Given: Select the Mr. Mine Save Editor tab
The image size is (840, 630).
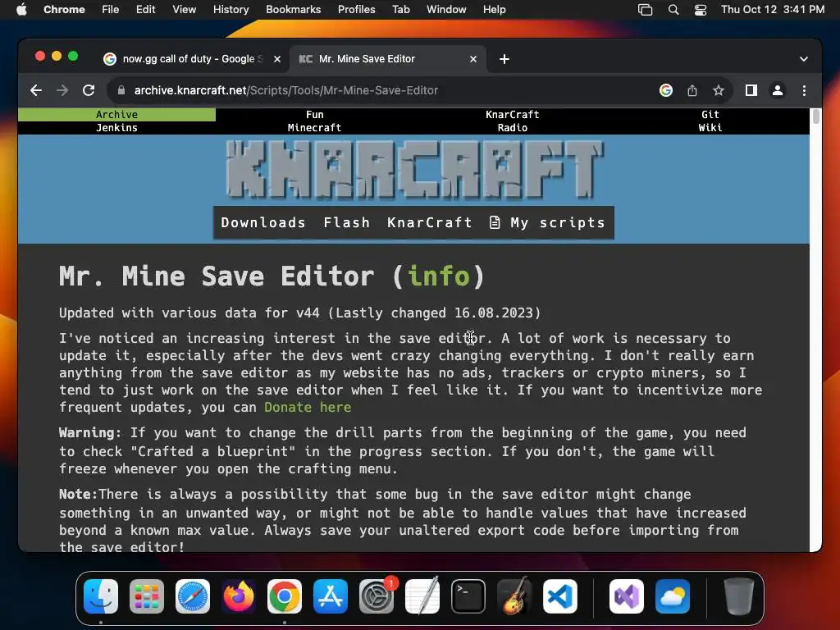Looking at the screenshot, I should pos(388,59).
